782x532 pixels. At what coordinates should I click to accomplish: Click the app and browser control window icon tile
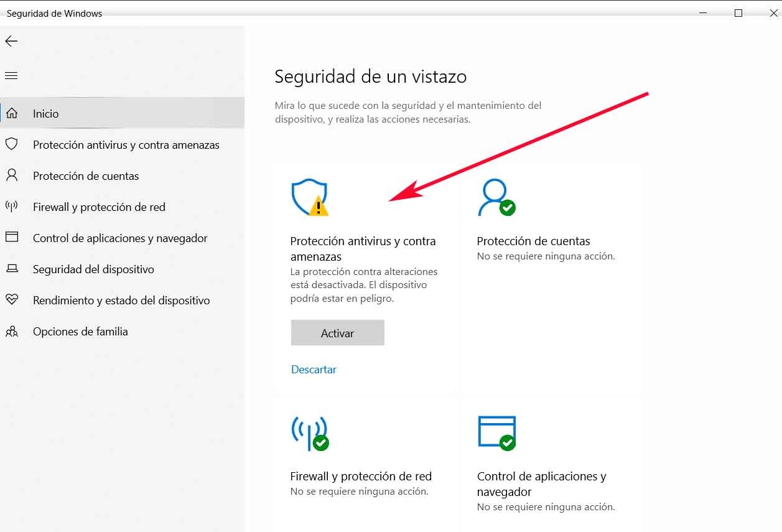click(x=497, y=433)
